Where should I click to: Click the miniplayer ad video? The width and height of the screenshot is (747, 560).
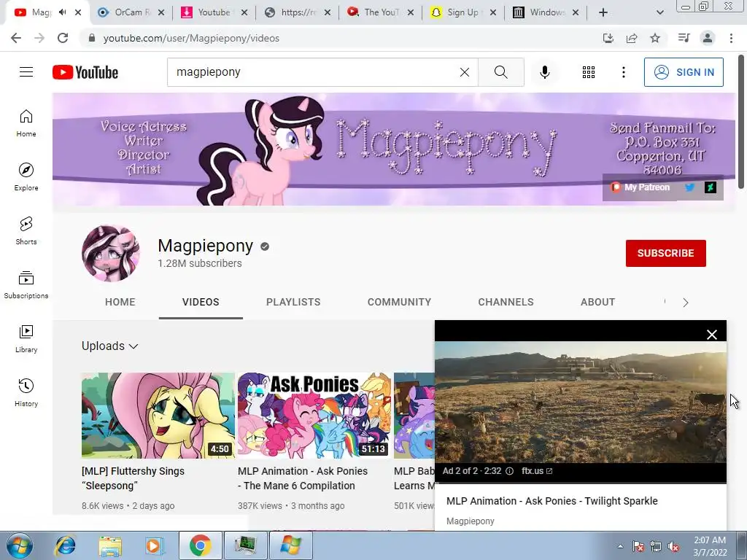[x=580, y=402]
